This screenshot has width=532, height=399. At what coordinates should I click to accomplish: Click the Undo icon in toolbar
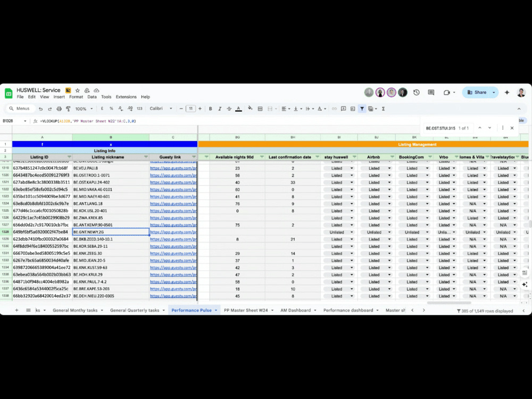tap(41, 109)
